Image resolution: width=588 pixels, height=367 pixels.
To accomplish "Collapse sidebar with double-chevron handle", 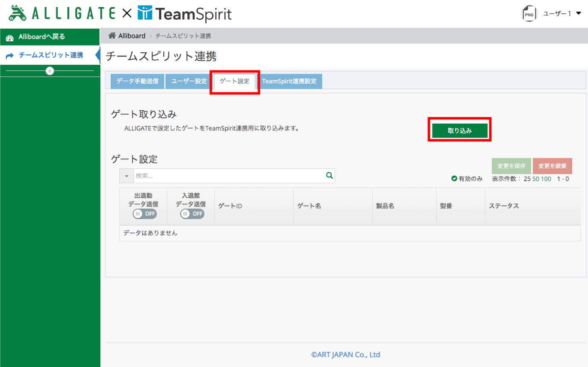I will tap(50, 71).
